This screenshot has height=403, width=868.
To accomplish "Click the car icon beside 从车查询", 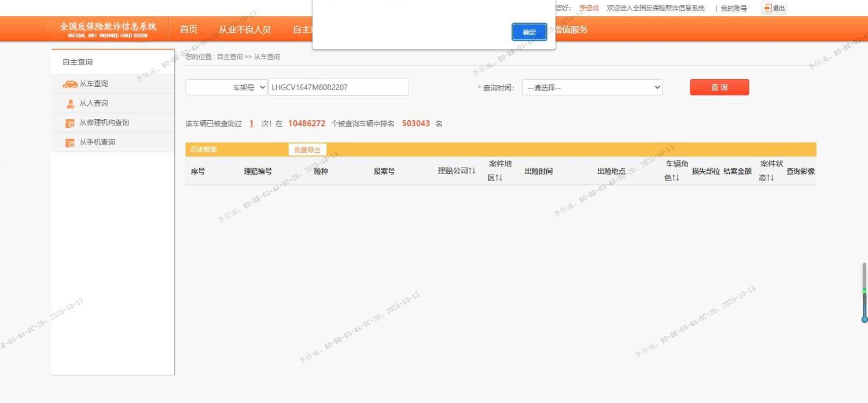I will click(69, 84).
